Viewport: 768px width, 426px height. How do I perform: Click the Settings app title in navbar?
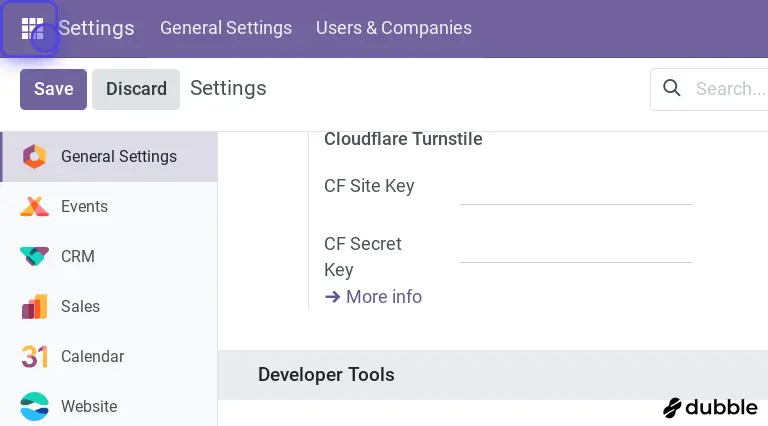coord(96,28)
